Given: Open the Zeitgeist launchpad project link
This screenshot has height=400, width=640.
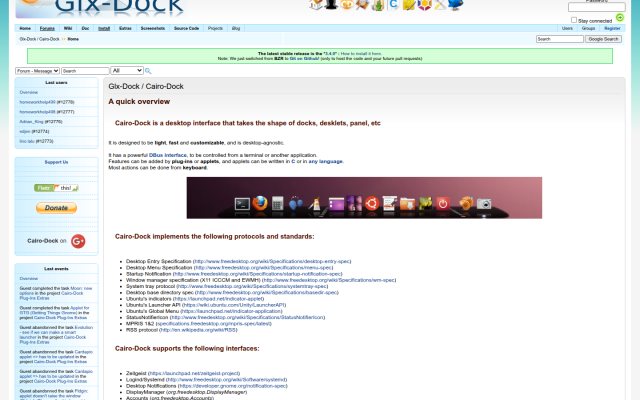Looking at the screenshot, I should [194, 373].
